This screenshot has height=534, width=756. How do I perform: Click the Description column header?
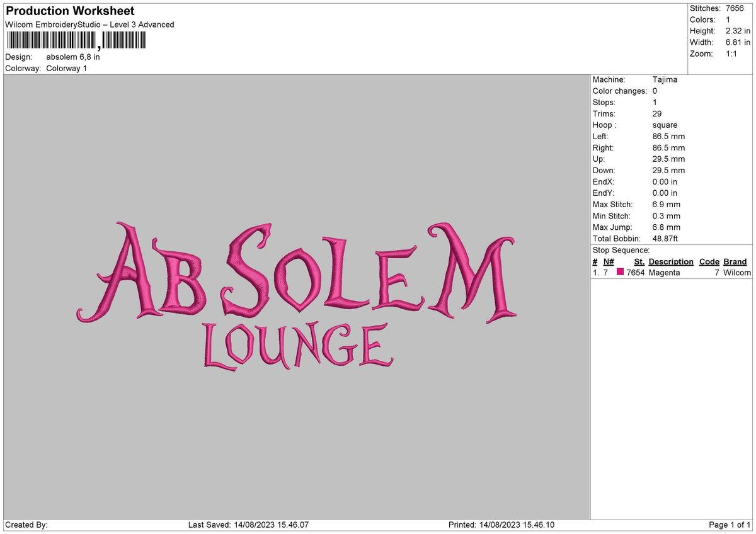(x=670, y=261)
